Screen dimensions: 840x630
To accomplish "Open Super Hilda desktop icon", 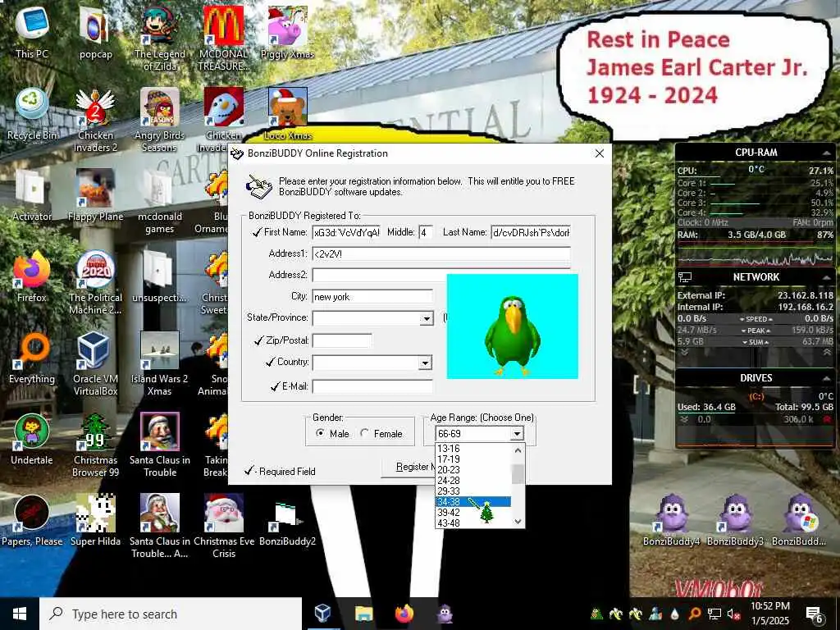I will point(95,521).
